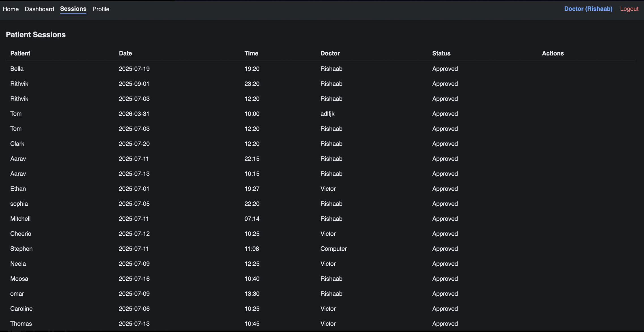Click the Actions column header
The height and width of the screenshot is (332, 644).
click(x=553, y=53)
